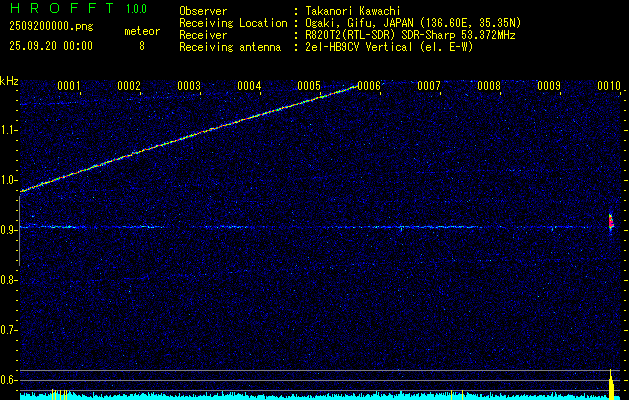Click the 1.1 frequency axis label

9,130
